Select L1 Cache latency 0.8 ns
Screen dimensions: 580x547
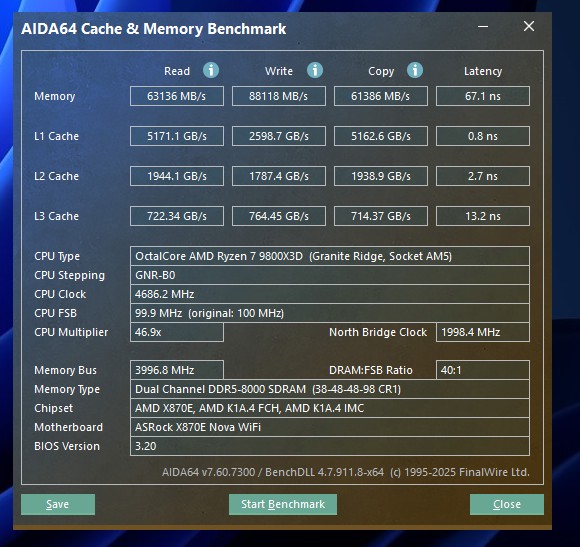pos(483,136)
